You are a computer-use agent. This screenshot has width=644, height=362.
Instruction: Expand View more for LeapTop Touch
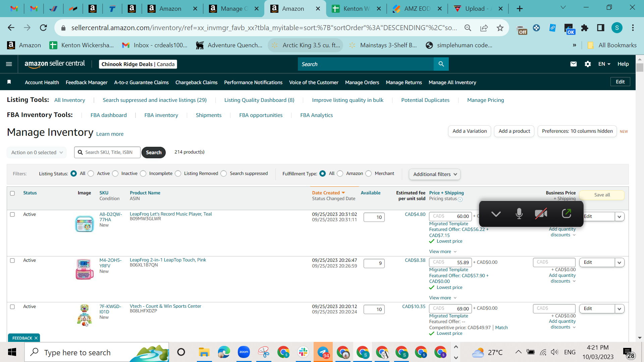443,298
